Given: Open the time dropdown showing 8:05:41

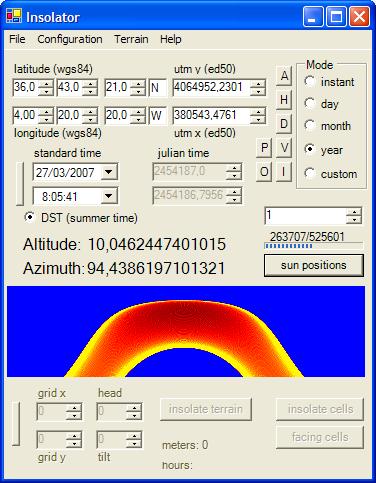Looking at the screenshot, I should pyautogui.click(x=108, y=196).
